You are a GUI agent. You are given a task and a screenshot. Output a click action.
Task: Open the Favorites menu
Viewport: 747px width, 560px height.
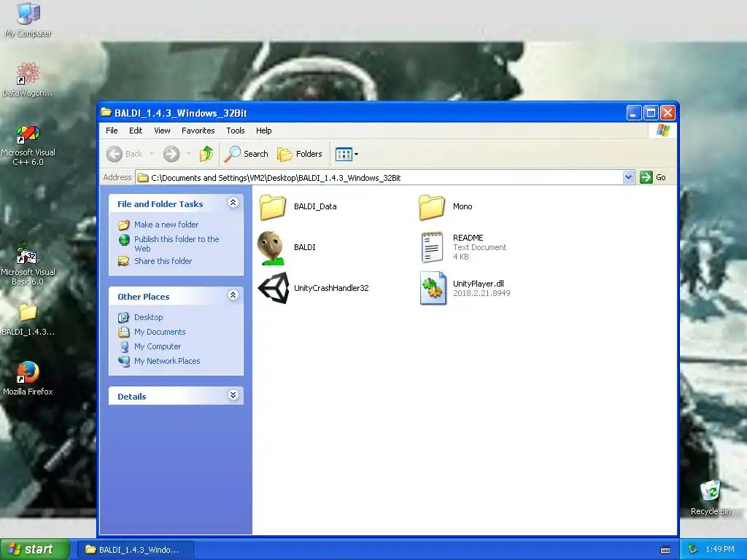[x=198, y=131]
